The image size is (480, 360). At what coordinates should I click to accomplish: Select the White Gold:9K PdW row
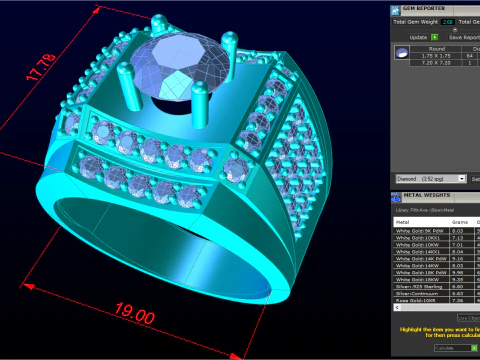(437, 231)
